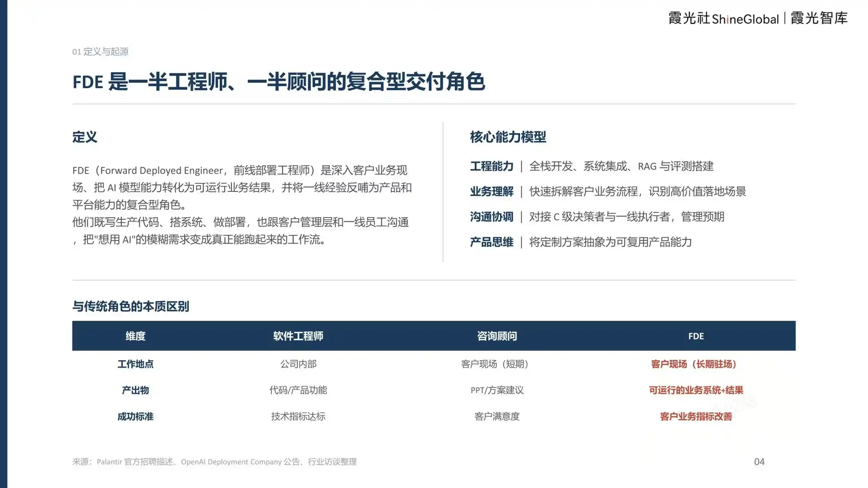
Task: Select the 工作地点 row label
Action: tap(135, 364)
